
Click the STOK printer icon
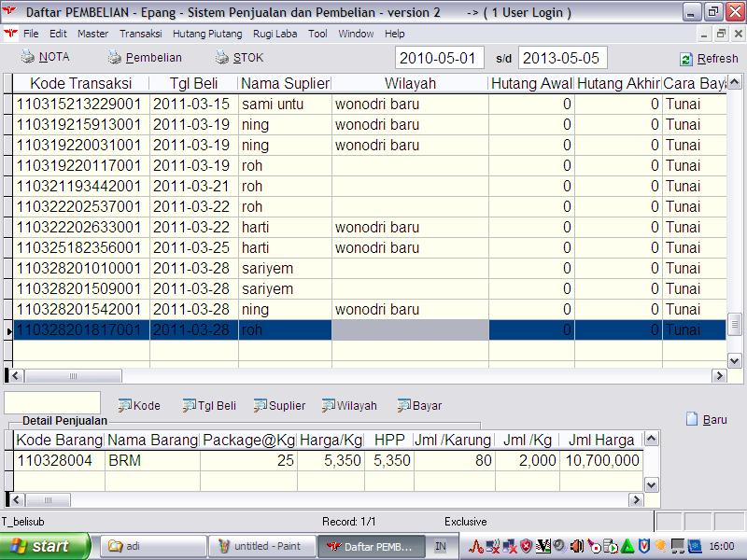pos(222,58)
